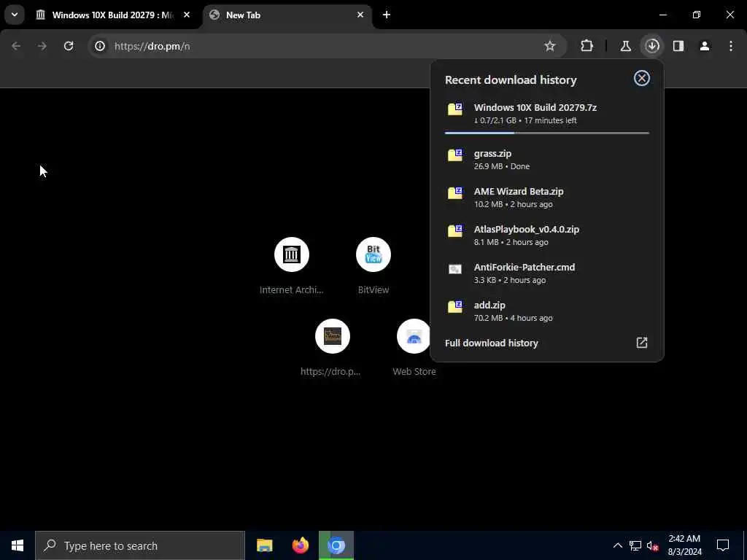Viewport: 747px width, 560px height.
Task: Click the download progress bar for Windows 10X
Action: [547, 133]
